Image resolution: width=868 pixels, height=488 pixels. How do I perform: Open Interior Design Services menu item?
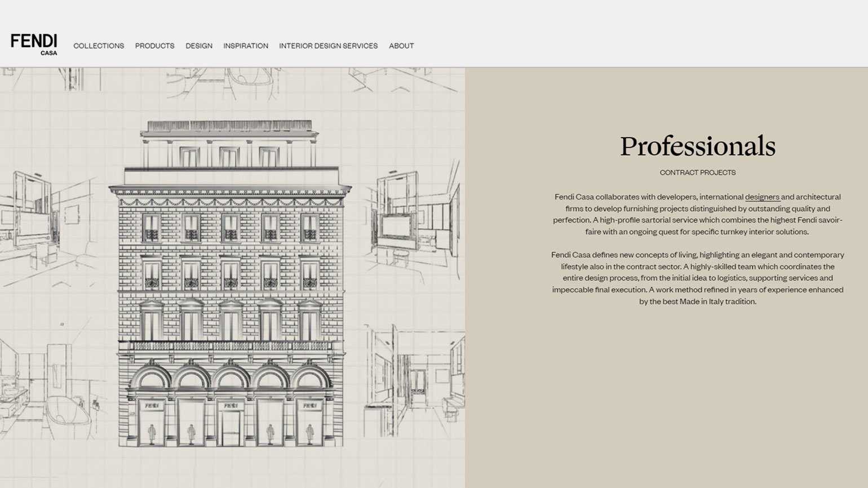(328, 46)
